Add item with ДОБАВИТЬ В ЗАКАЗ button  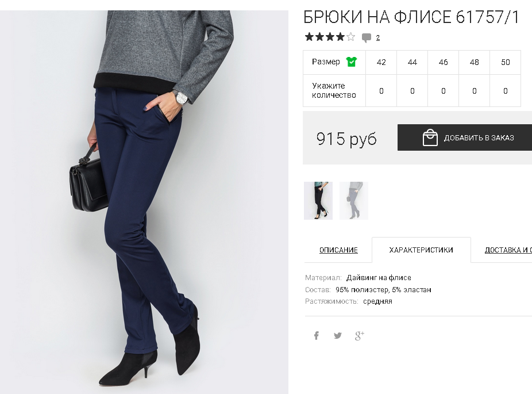pyautogui.click(x=465, y=137)
